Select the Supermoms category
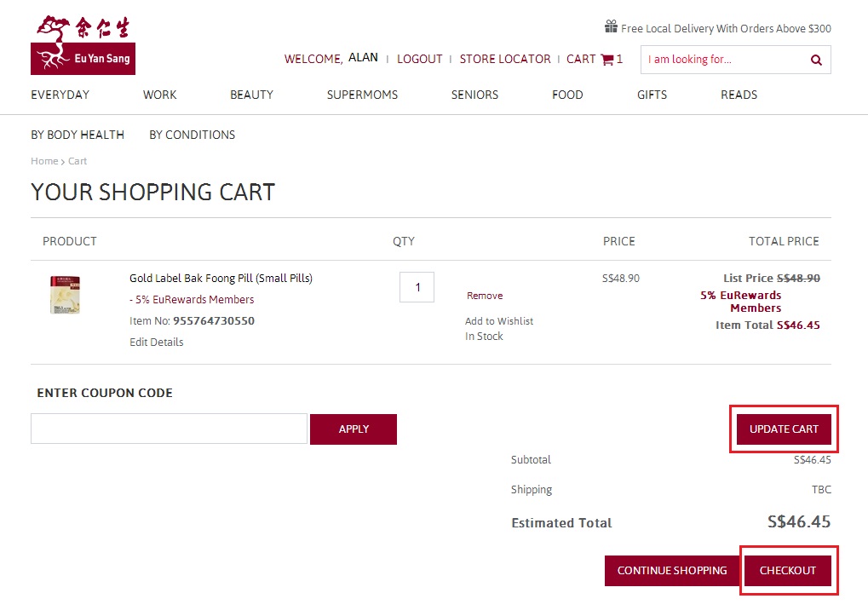 [362, 95]
